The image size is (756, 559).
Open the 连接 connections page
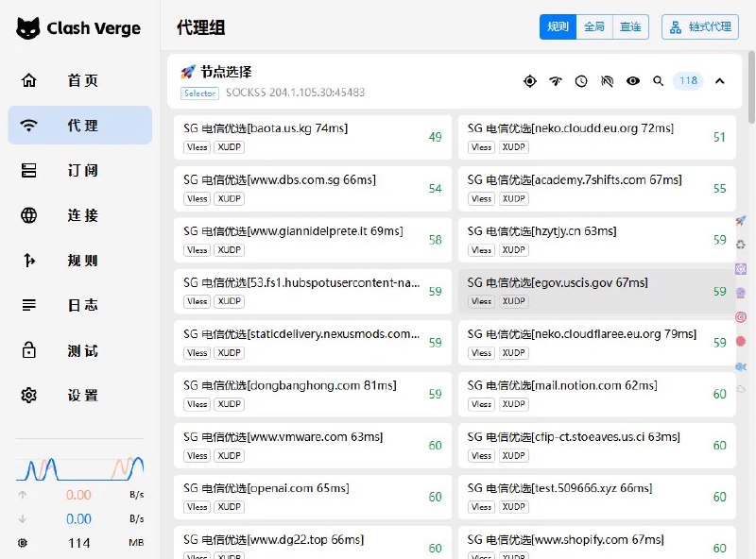click(x=80, y=215)
